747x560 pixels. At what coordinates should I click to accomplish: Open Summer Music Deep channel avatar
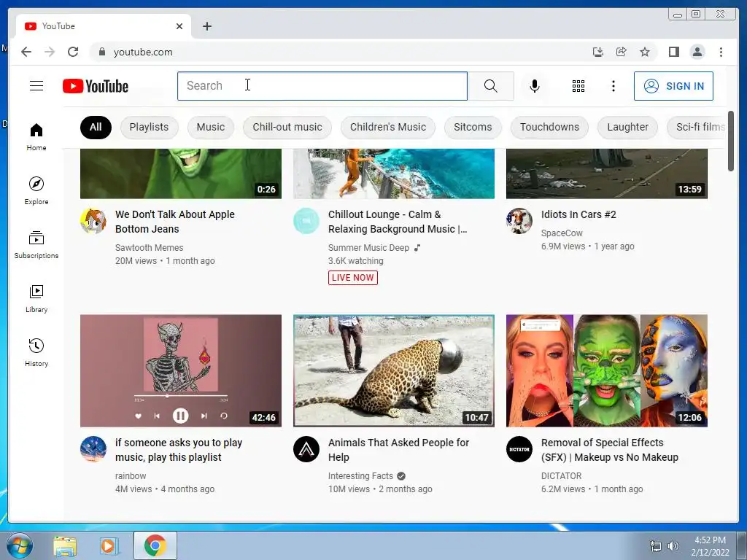(306, 221)
